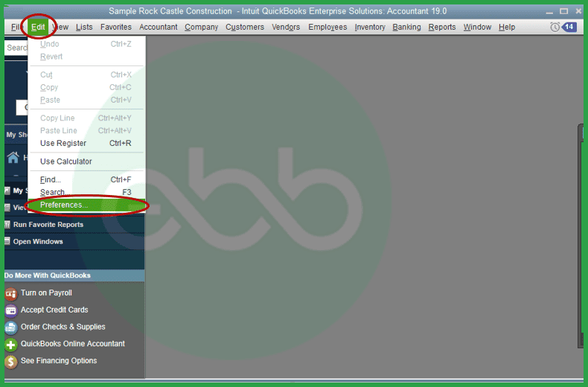Click the Turn on Payroll icon

tap(11, 294)
